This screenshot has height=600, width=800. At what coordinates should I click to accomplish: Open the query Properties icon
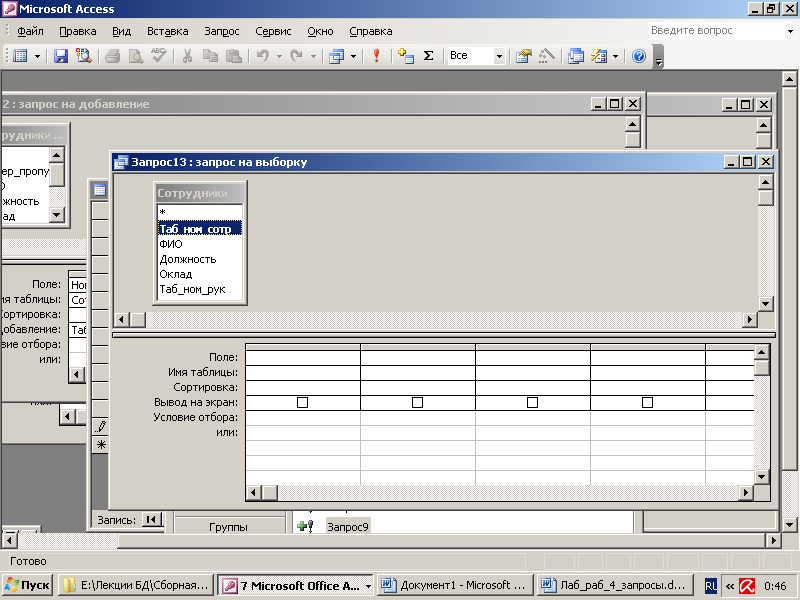coord(523,56)
